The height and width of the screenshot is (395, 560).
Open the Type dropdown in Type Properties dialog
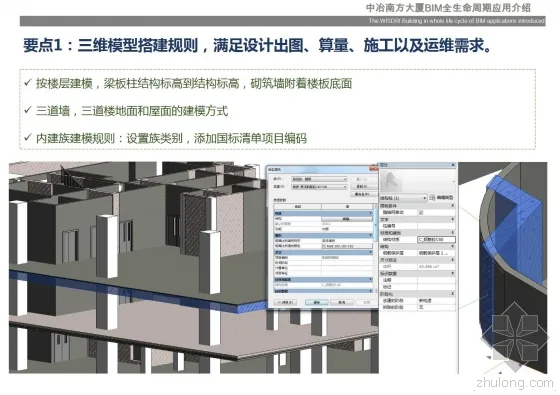[x=319, y=187]
